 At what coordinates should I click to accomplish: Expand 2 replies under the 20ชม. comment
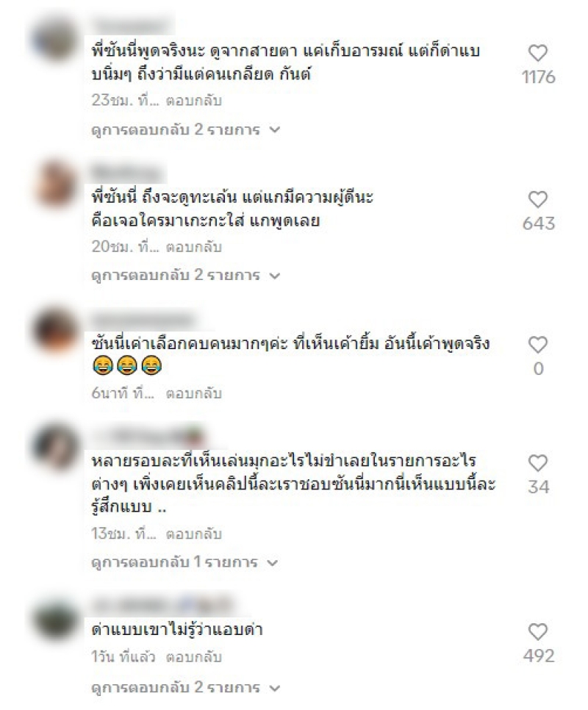[x=186, y=275]
